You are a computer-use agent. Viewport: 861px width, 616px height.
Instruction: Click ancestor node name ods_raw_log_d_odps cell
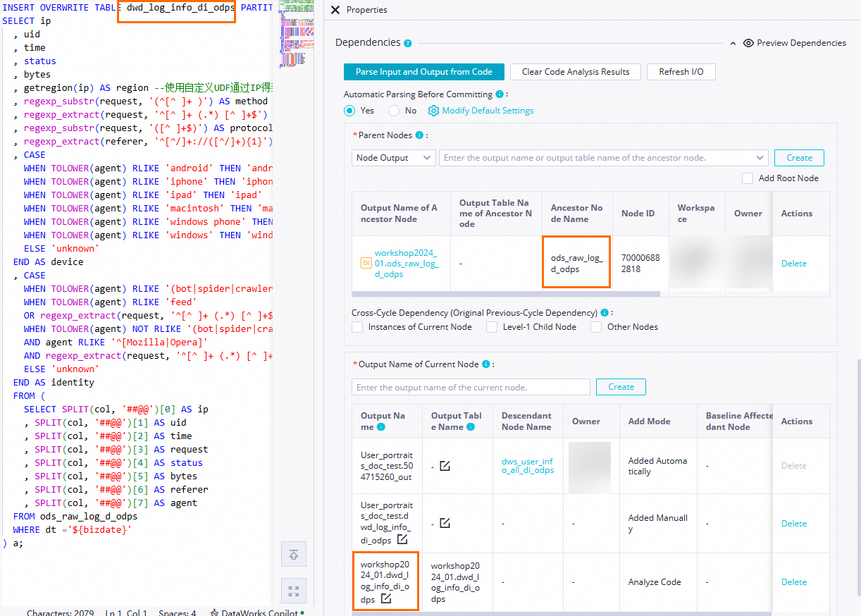point(576,264)
